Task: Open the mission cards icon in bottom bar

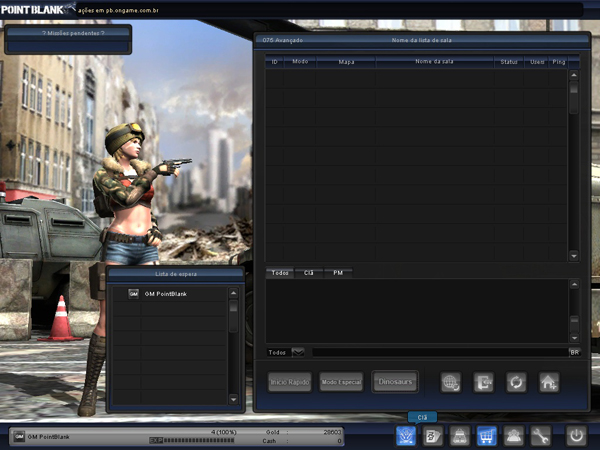Action: pyautogui.click(x=433, y=435)
